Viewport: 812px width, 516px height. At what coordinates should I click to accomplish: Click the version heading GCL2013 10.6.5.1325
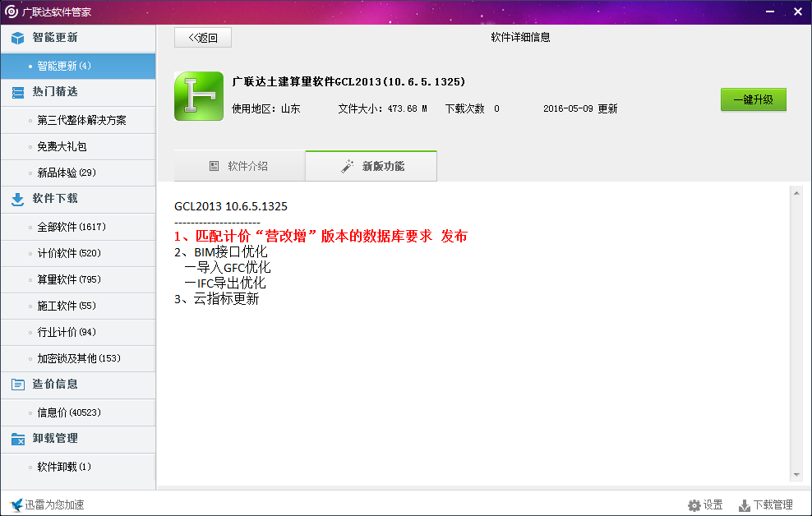point(230,206)
